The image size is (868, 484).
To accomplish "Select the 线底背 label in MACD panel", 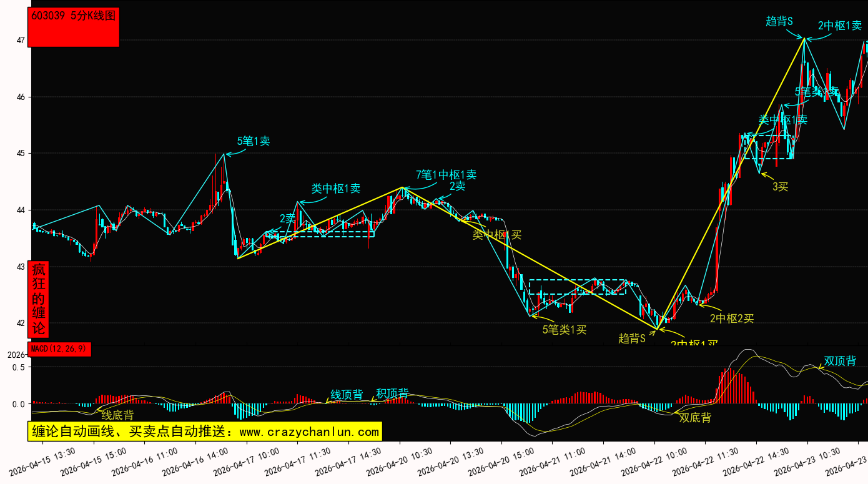I will pyautogui.click(x=117, y=415).
